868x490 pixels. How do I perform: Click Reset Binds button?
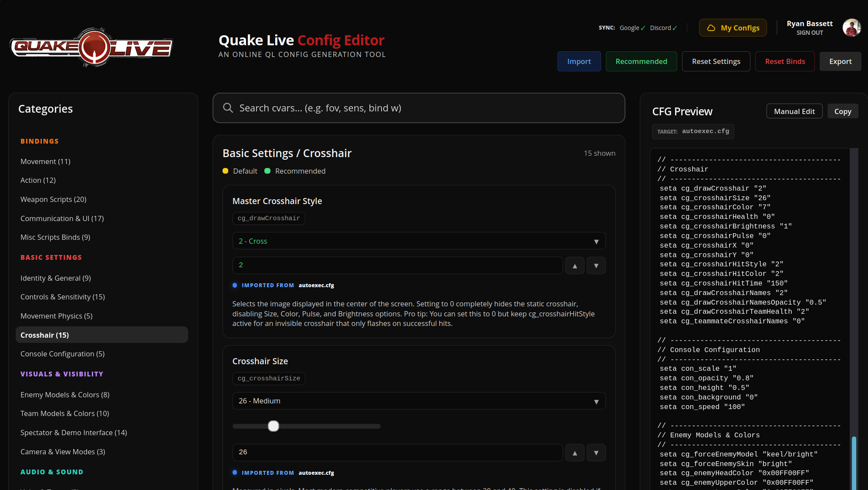pyautogui.click(x=785, y=61)
